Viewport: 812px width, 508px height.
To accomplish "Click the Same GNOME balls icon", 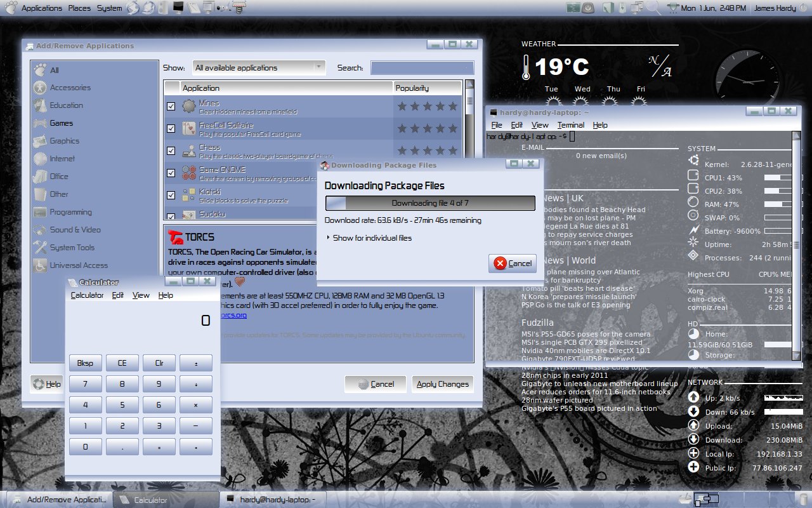I will coord(189,173).
